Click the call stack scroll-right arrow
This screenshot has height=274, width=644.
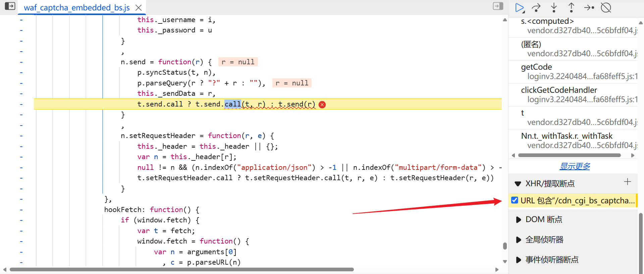pyautogui.click(x=633, y=155)
